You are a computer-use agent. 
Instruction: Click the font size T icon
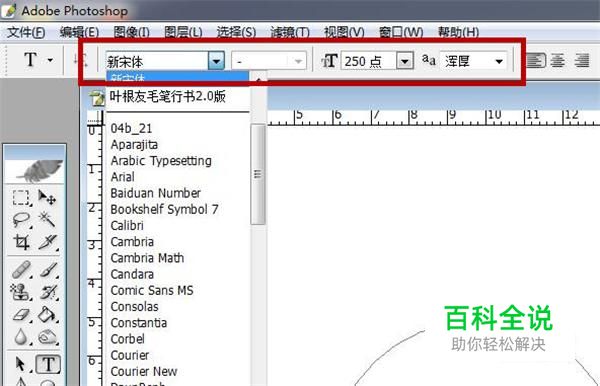329,61
